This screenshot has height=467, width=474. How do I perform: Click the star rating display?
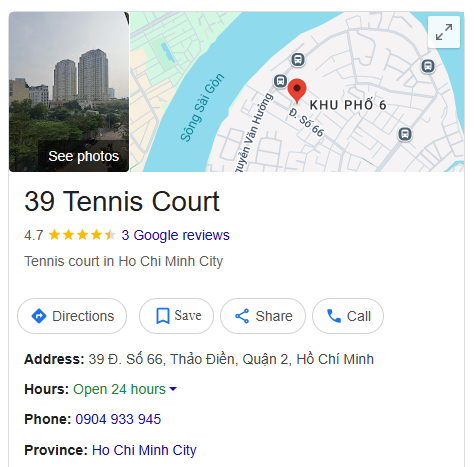(x=82, y=235)
